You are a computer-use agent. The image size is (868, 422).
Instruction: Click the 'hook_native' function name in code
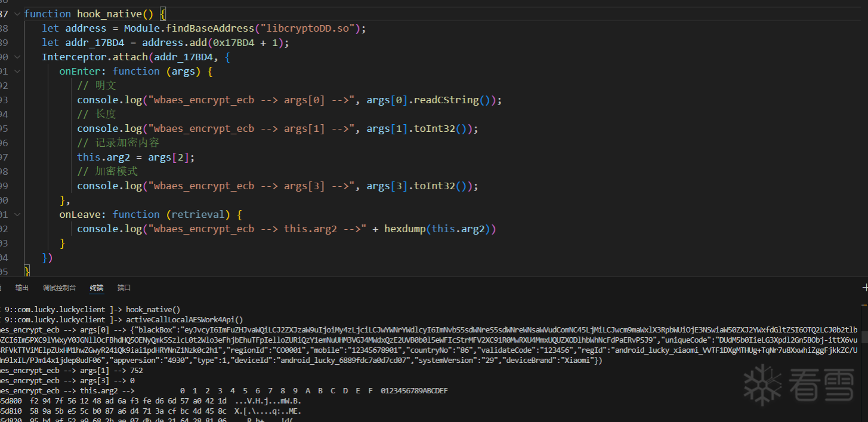[110, 14]
